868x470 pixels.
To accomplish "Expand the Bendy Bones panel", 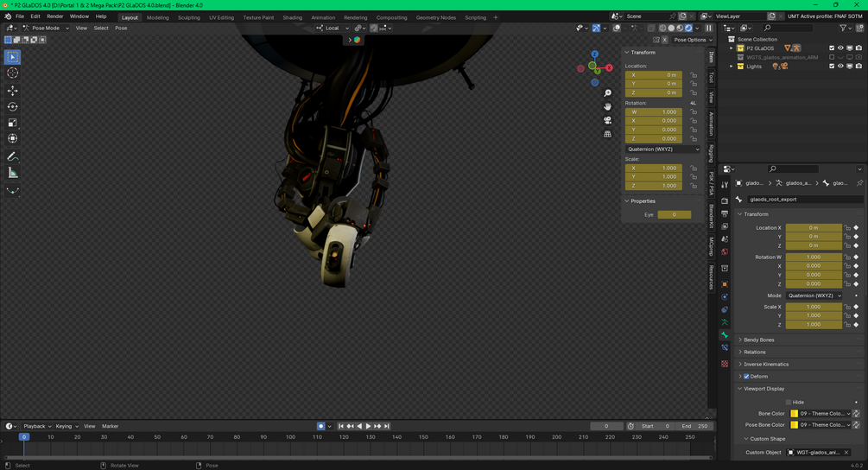I will 759,340.
